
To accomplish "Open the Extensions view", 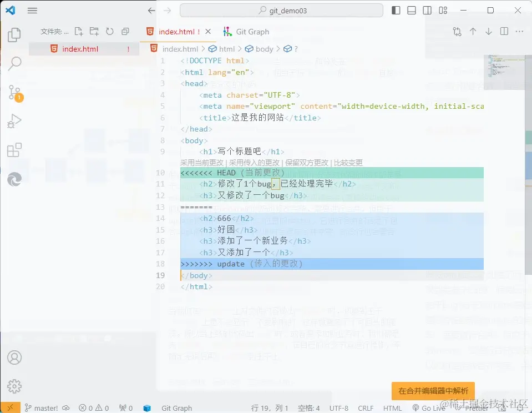I will click(14, 150).
